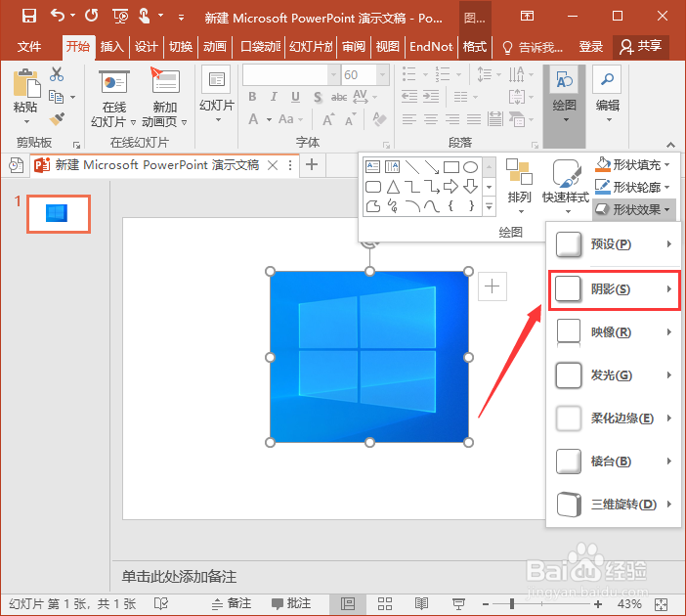
Task: Click the Clear Formatting eraser icon
Action: click(379, 119)
